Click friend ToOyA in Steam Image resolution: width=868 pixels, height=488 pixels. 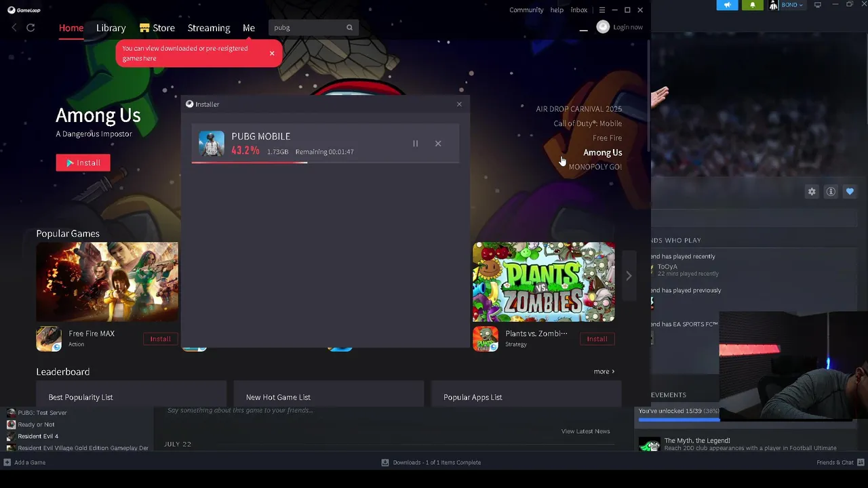point(667,267)
